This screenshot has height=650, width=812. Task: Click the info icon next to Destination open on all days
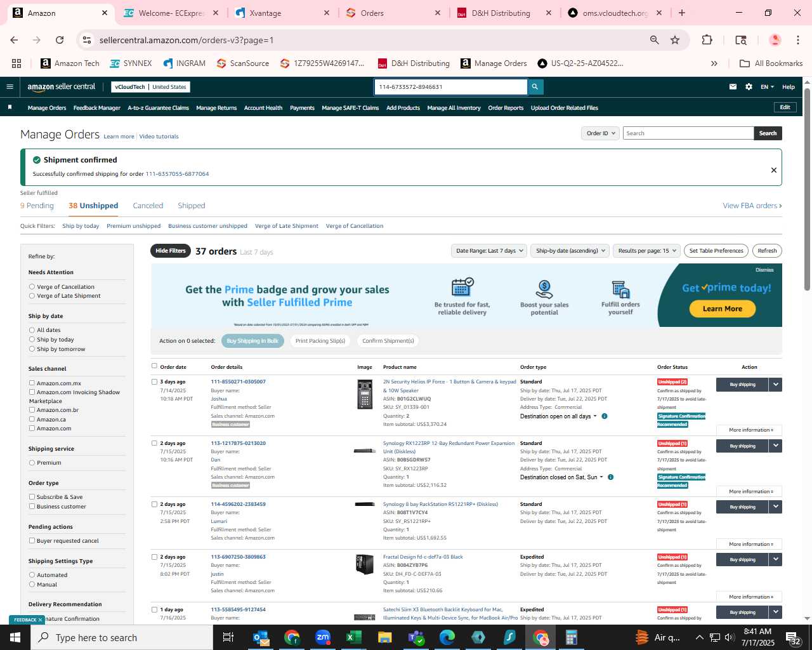pos(605,416)
